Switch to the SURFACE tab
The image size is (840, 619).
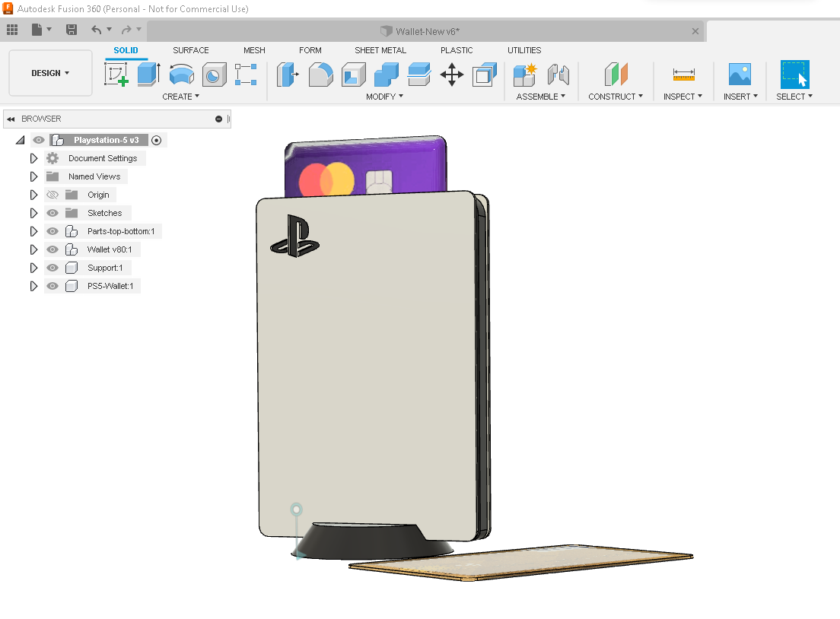(191, 50)
